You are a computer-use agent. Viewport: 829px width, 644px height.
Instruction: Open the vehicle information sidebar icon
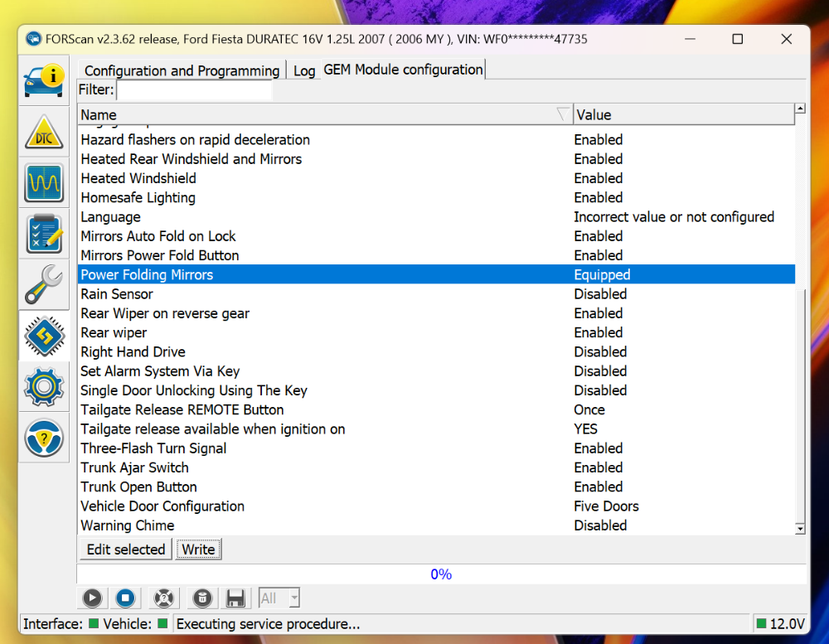(44, 81)
